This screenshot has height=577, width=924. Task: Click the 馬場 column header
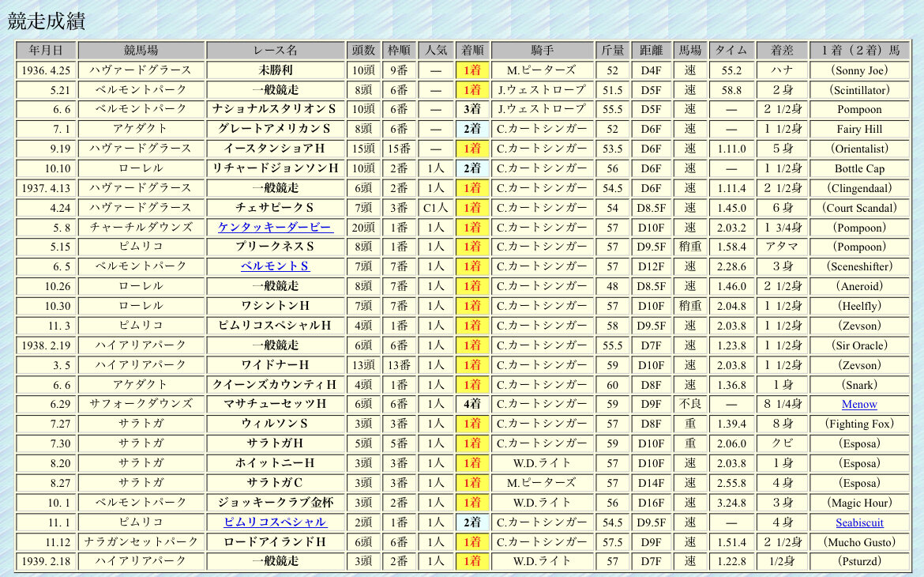tap(690, 50)
